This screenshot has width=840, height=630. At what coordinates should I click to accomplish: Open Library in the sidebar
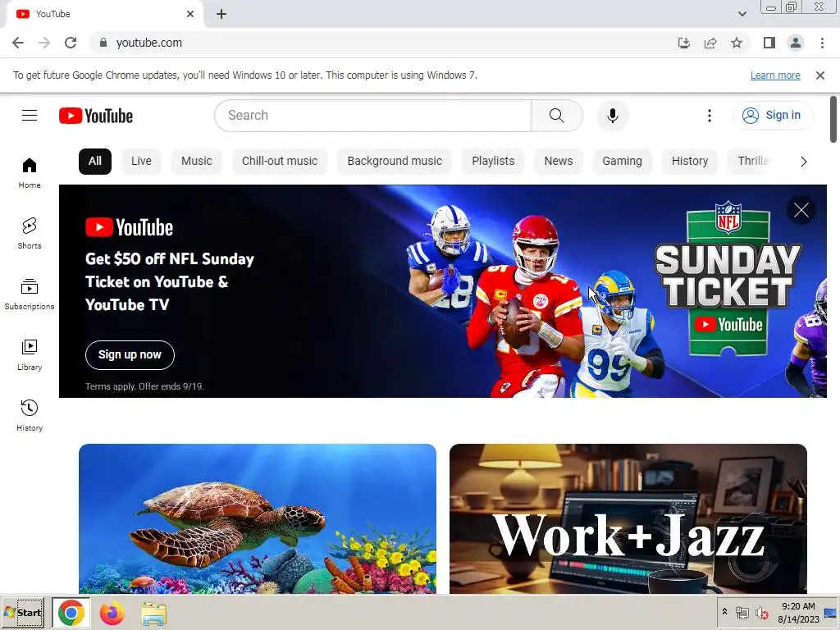click(x=30, y=354)
